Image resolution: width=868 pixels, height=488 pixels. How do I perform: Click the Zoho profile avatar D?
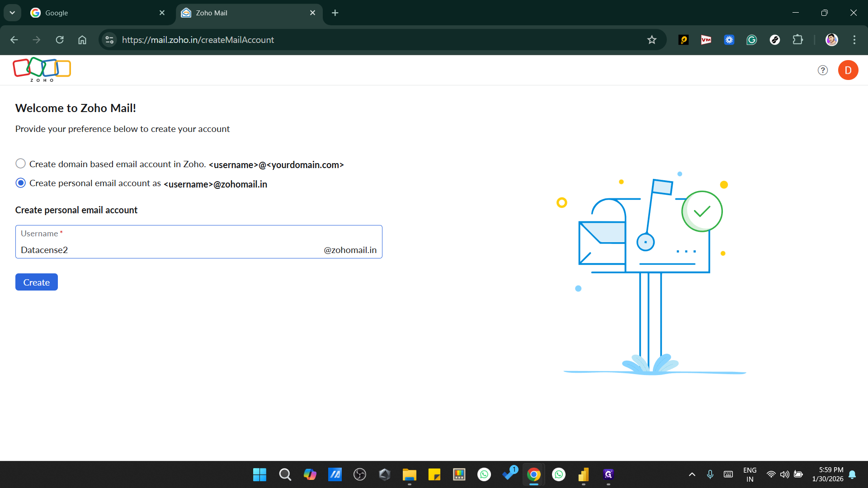848,70
